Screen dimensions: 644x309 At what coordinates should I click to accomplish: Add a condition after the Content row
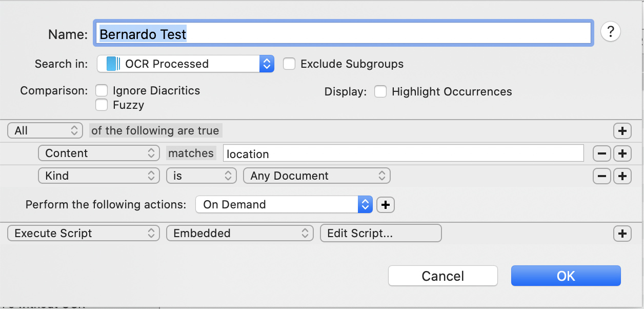click(622, 153)
